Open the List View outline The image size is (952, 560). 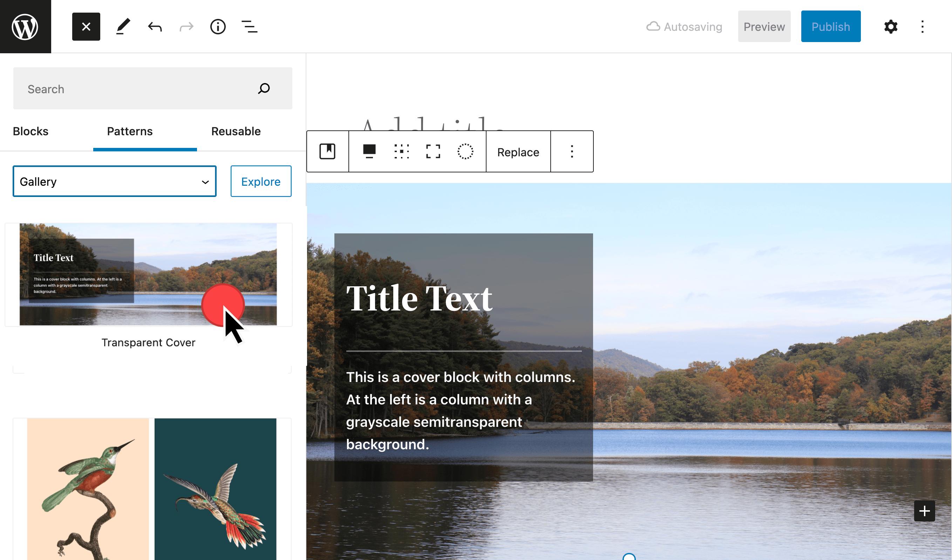point(249,26)
